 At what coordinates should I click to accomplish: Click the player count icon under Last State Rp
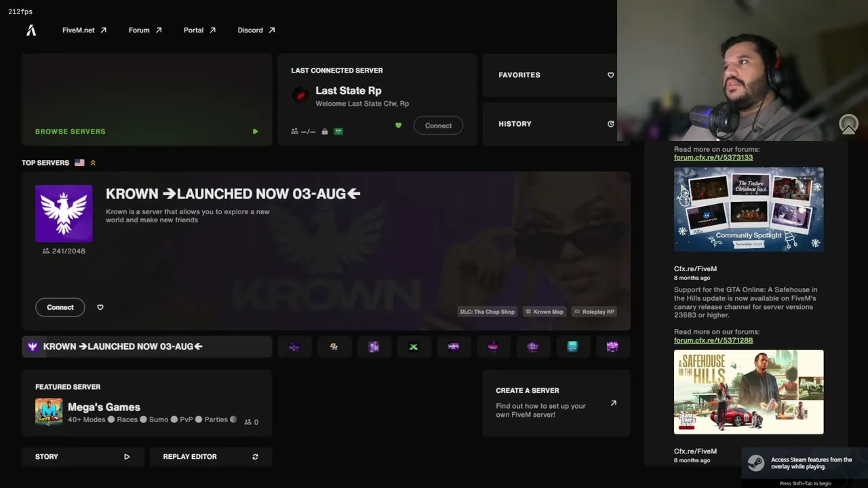click(x=294, y=131)
